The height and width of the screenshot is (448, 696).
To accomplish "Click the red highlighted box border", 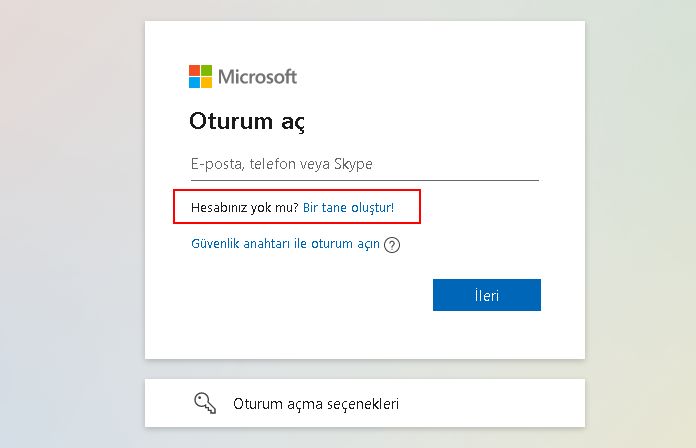I will [297, 190].
